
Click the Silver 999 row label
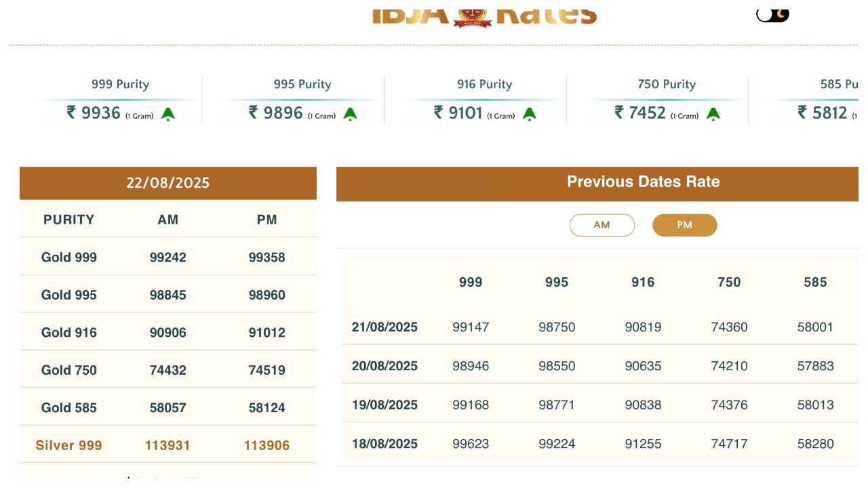pyautogui.click(x=69, y=445)
